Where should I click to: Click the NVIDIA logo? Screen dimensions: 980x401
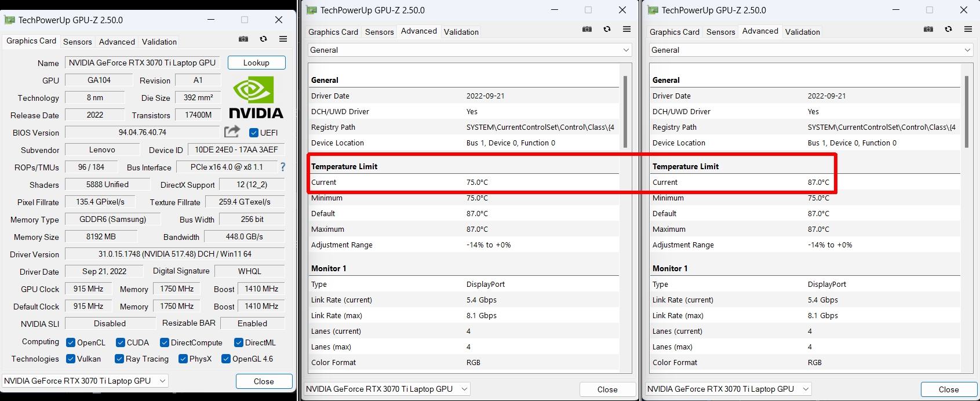point(256,98)
